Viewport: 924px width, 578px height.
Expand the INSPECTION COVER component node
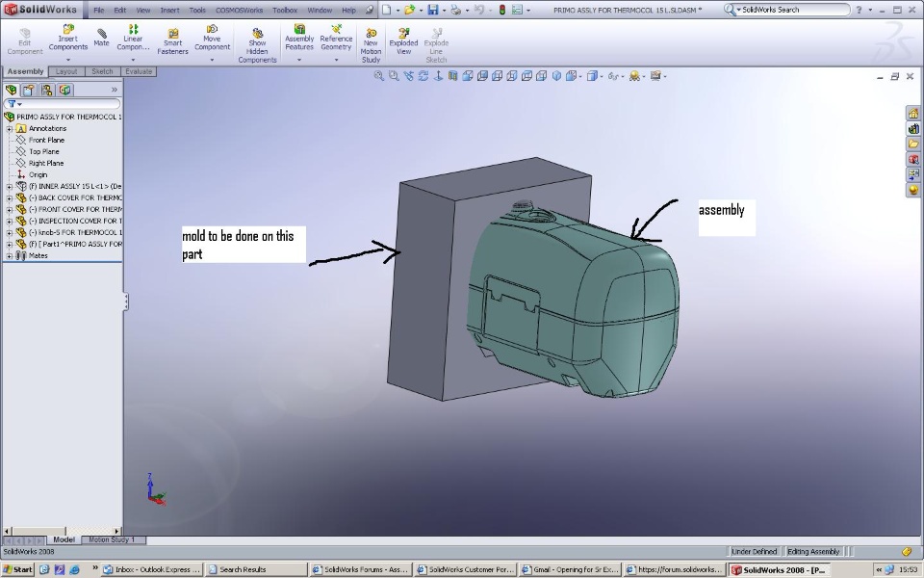(10, 222)
